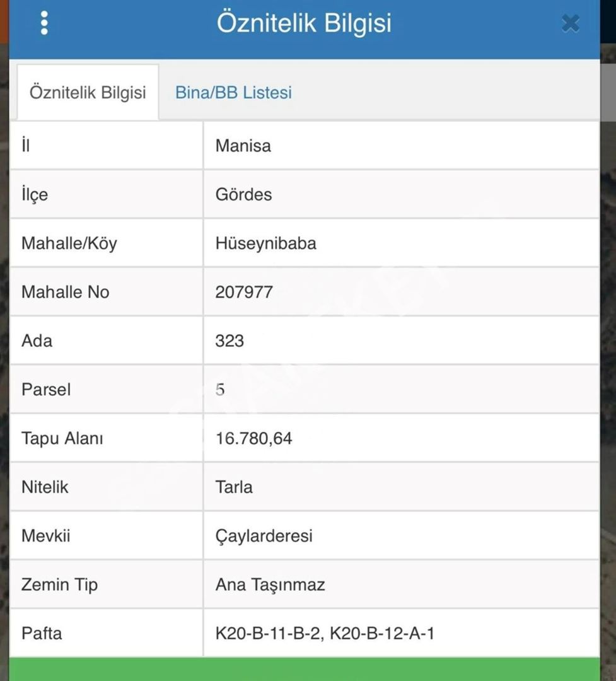Click the Çaylarderesi Mevkii value
The image size is (616, 681).
tap(264, 536)
